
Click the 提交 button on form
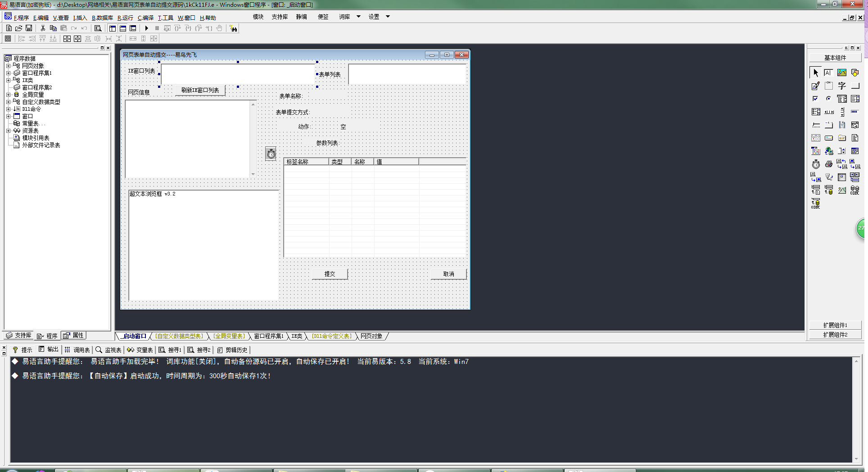[330, 274]
